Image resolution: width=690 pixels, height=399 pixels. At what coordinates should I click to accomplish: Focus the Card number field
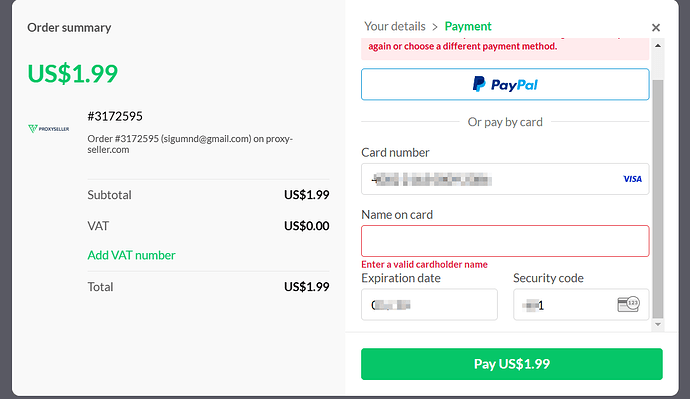pyautogui.click(x=505, y=179)
